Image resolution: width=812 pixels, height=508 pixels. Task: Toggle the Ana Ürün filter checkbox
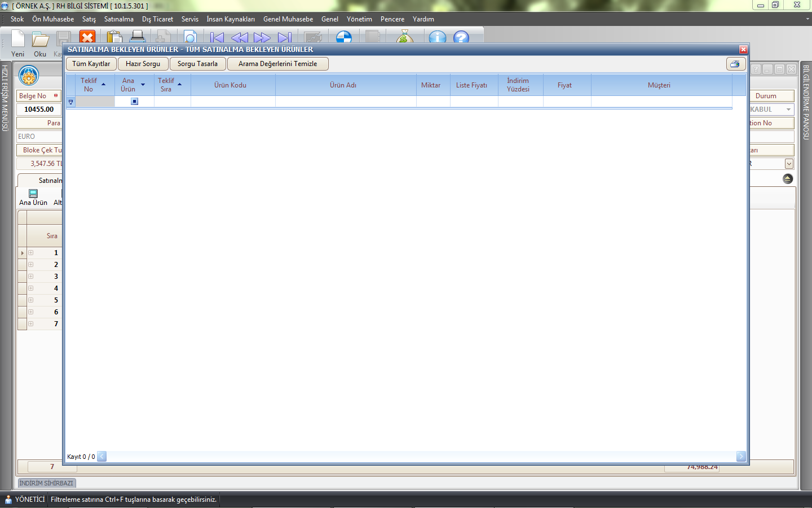click(x=134, y=102)
